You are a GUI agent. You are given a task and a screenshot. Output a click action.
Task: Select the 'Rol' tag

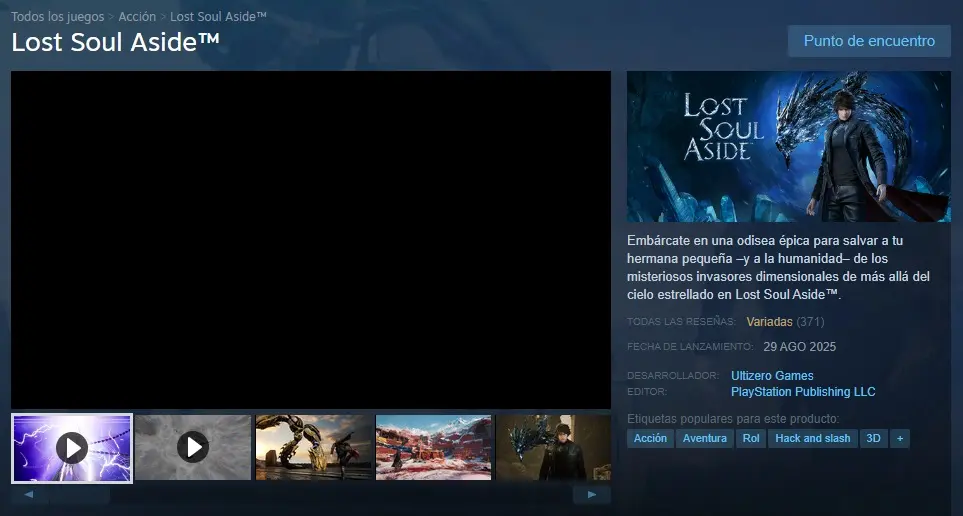tap(751, 438)
